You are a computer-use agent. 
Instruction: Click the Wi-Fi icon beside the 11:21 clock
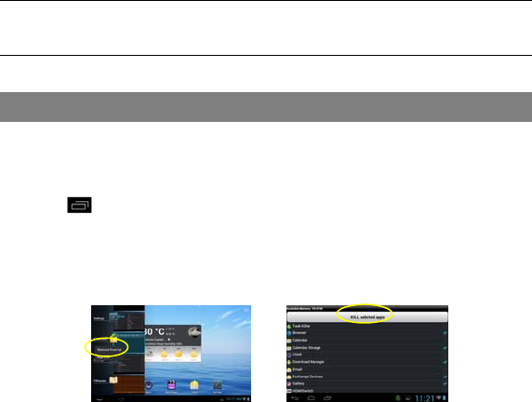pyautogui.click(x=438, y=398)
